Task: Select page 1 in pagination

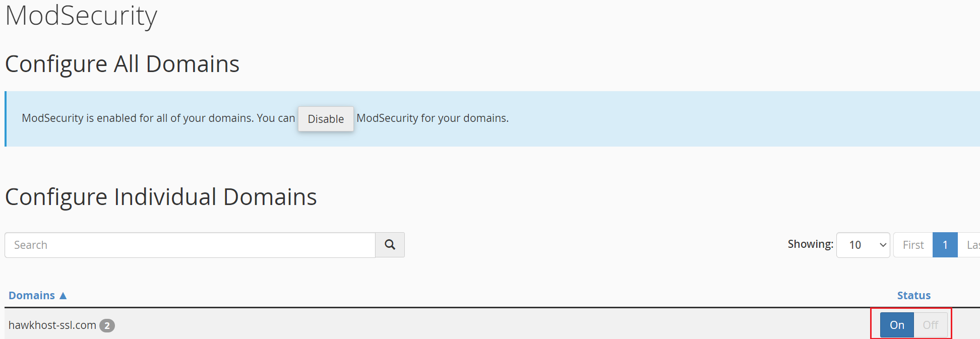Action: tap(945, 245)
